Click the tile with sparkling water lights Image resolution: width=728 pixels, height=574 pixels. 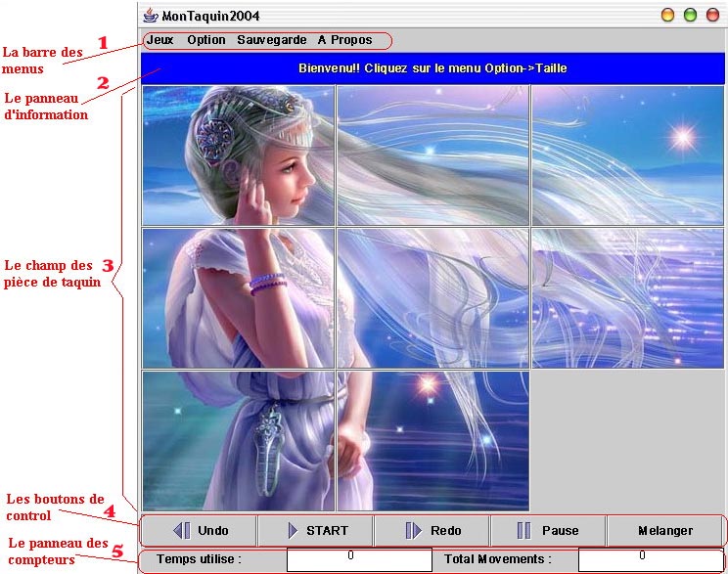click(x=627, y=298)
